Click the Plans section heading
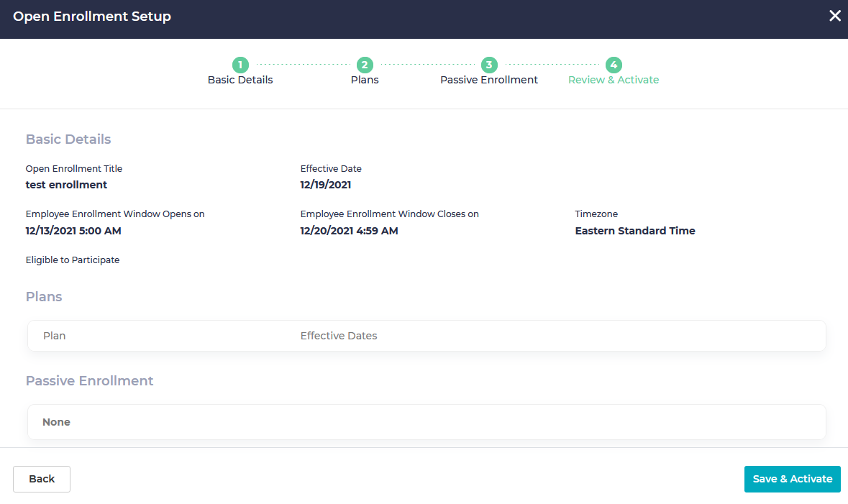Image resolution: width=848 pixels, height=504 pixels. [44, 296]
